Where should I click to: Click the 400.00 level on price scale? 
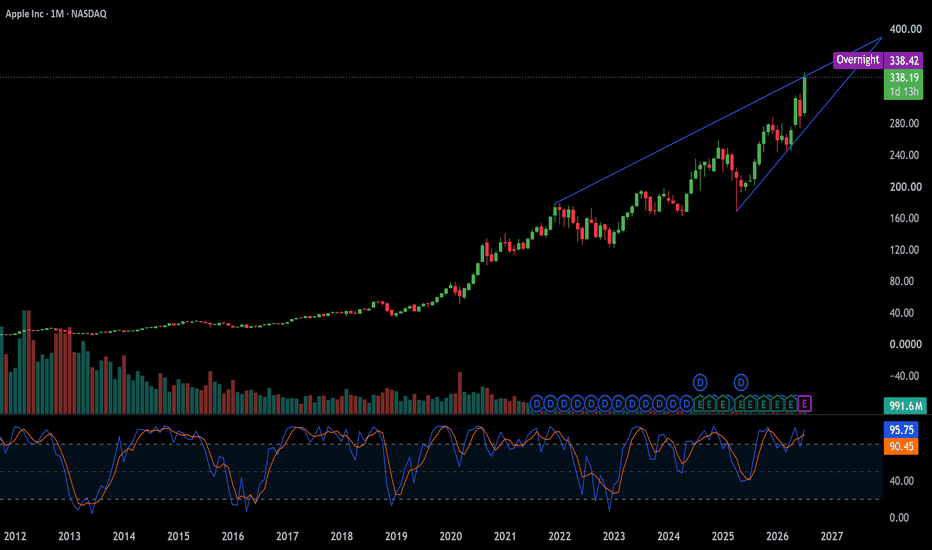point(905,29)
